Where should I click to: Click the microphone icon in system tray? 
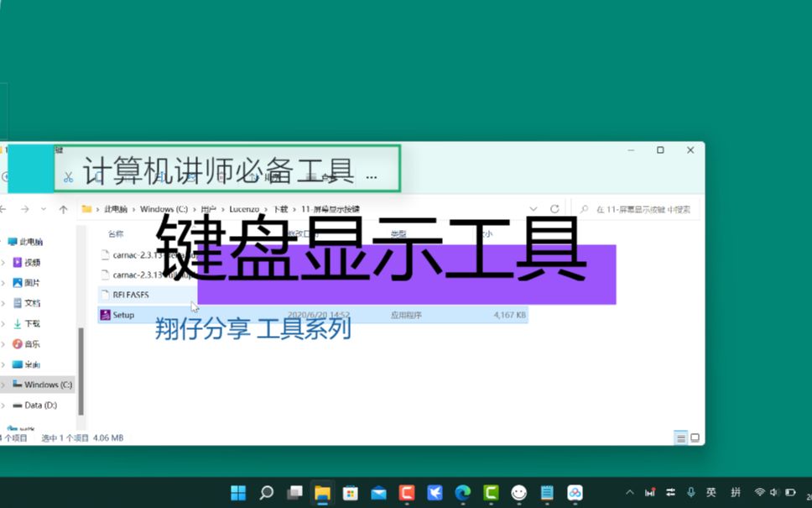[x=690, y=492]
